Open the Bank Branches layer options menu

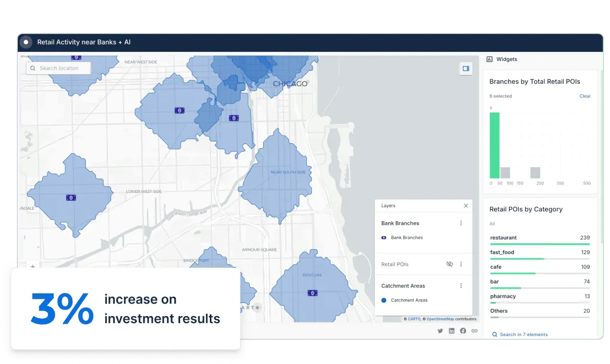tap(461, 223)
